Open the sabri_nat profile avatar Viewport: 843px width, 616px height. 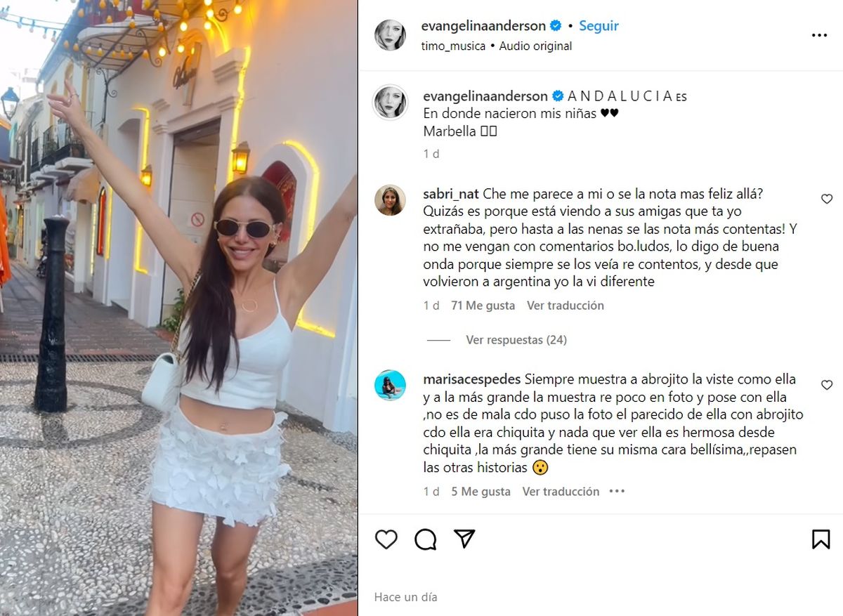coord(390,200)
